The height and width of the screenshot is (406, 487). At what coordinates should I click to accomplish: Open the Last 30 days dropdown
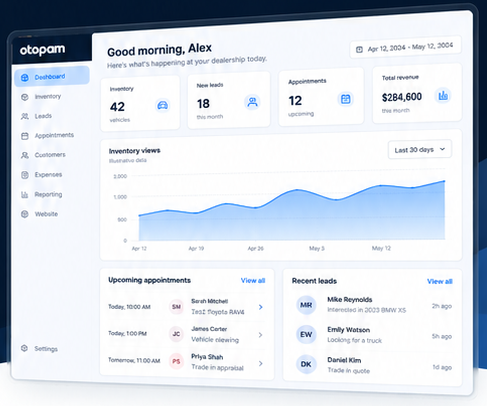point(420,149)
